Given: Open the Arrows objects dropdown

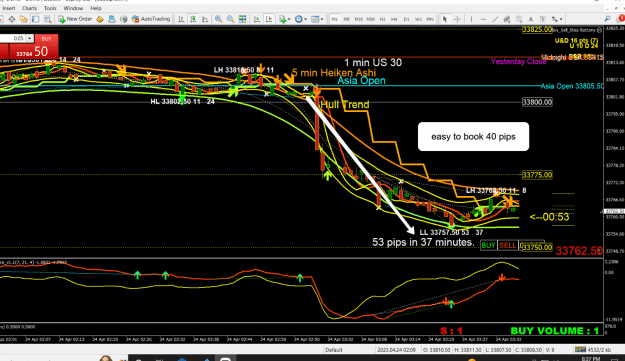Looking at the screenshot, I should pyautogui.click(x=556, y=19).
